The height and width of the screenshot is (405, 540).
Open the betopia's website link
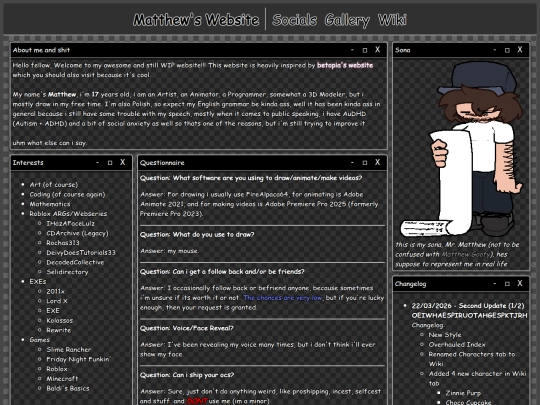pos(345,65)
